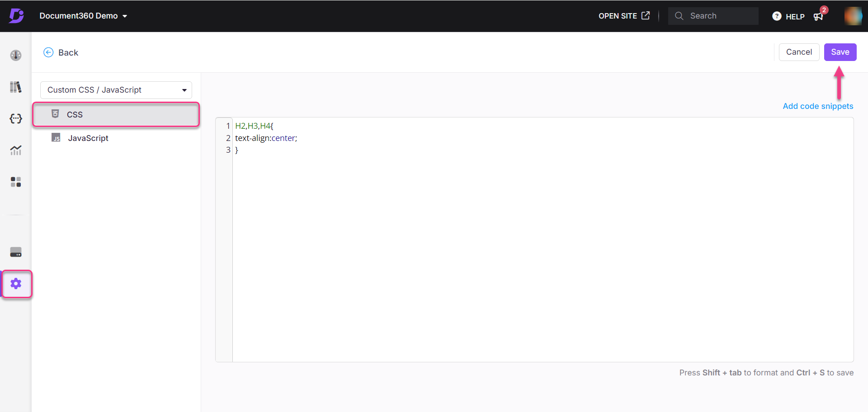
Task: Open the API documentation braces icon
Action: pos(16,118)
